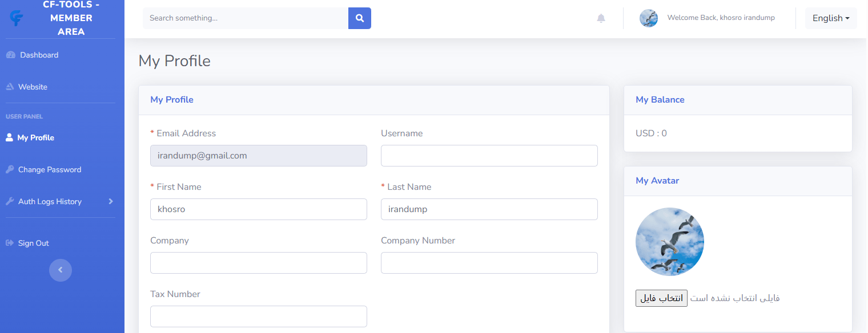Click the Dashboard gauge icon
This screenshot has height=333, width=868.
(10, 55)
